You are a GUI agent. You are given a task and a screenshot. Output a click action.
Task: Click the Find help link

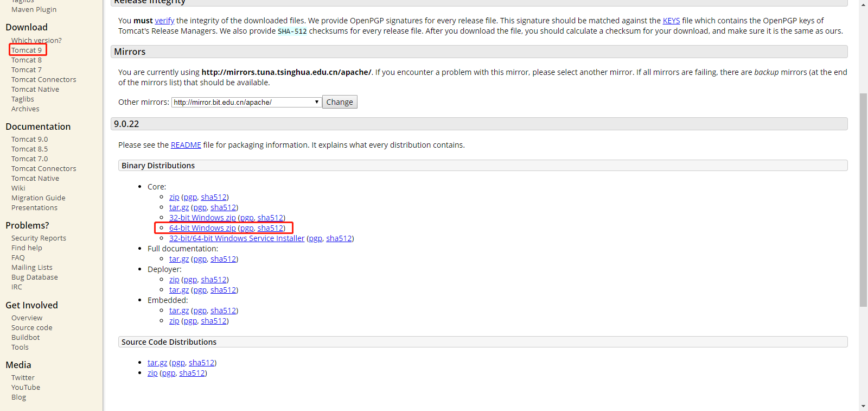[27, 248]
